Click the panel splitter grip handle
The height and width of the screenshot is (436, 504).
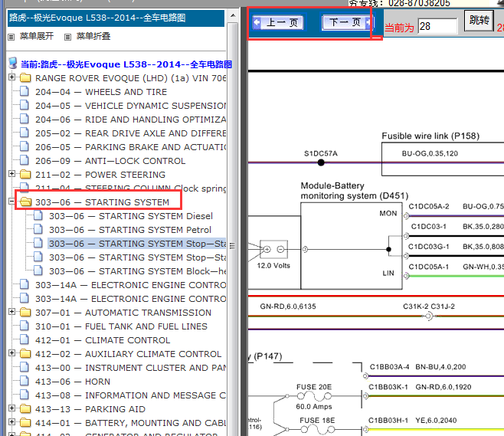232,246
